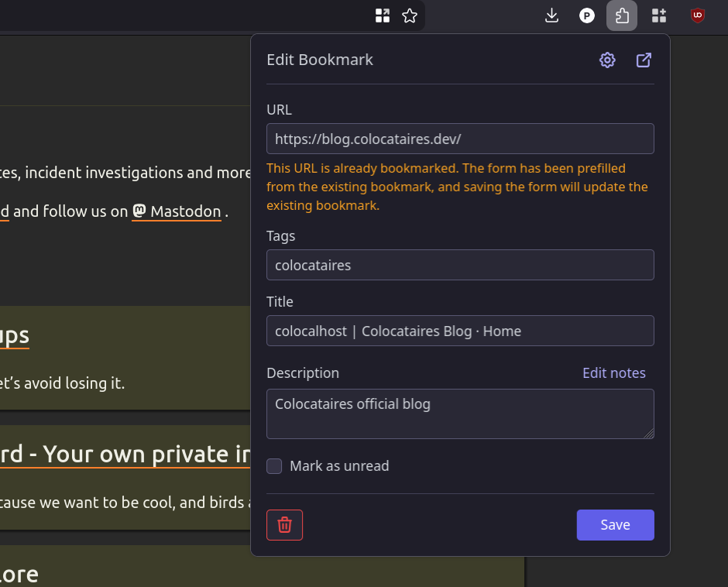The height and width of the screenshot is (587, 728).
Task: Click the Edit notes link
Action: 613,373
